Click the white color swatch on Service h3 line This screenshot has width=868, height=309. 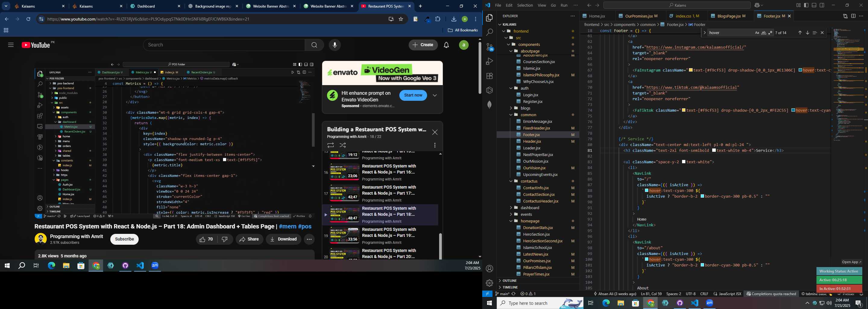coord(714,151)
